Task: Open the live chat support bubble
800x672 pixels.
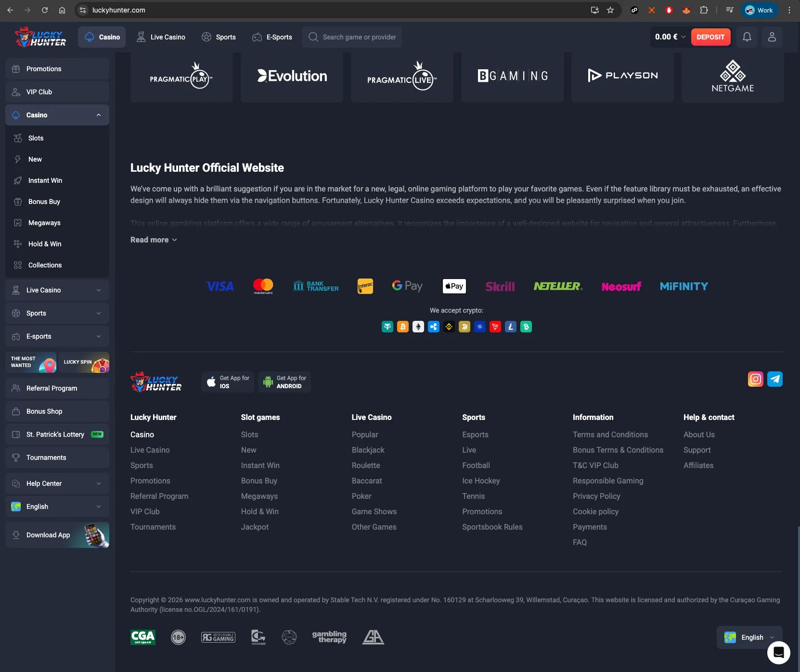Action: coord(779,653)
